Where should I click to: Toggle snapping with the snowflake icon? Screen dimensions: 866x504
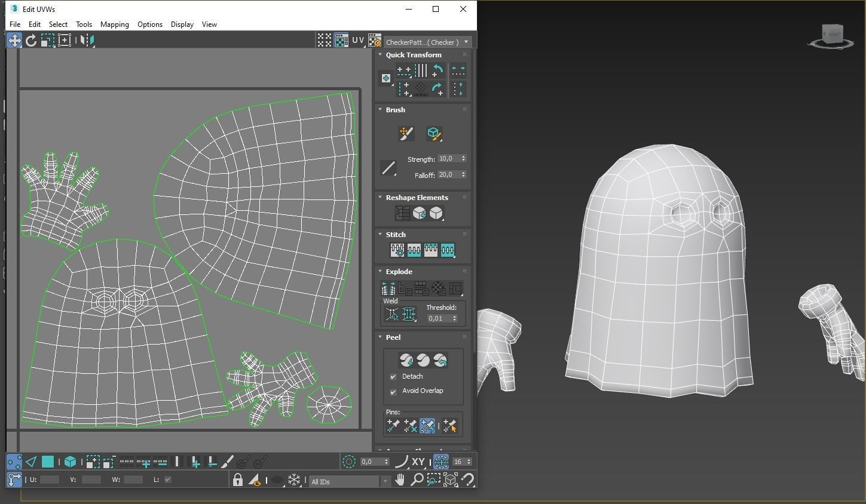(293, 480)
